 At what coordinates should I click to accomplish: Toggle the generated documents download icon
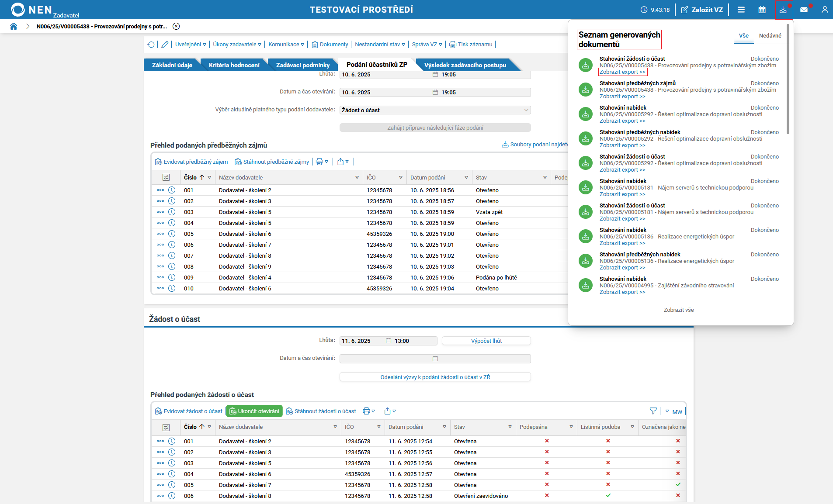[x=783, y=10]
